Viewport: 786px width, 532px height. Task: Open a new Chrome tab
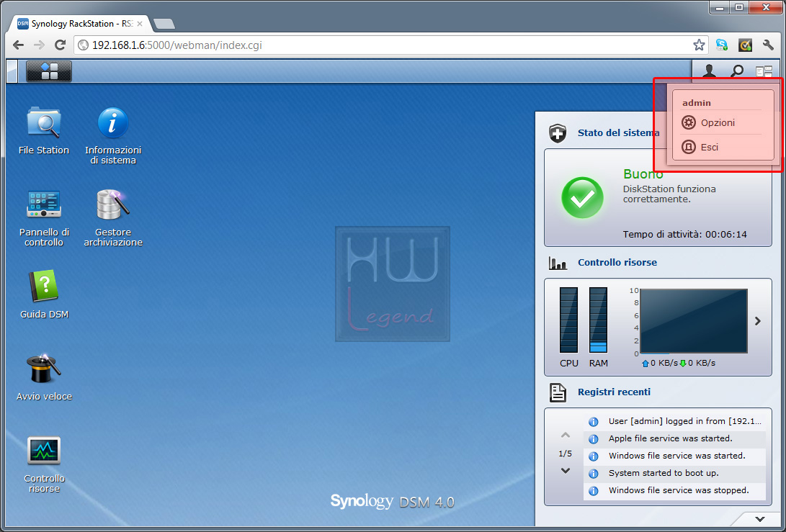[x=164, y=24]
